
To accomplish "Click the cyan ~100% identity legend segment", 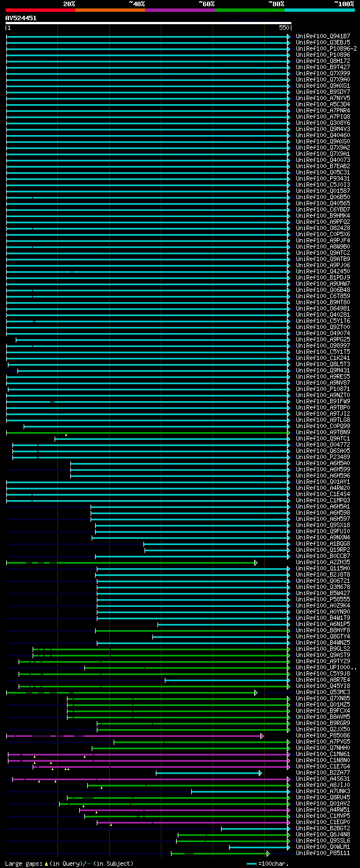I will click(x=319, y=10).
